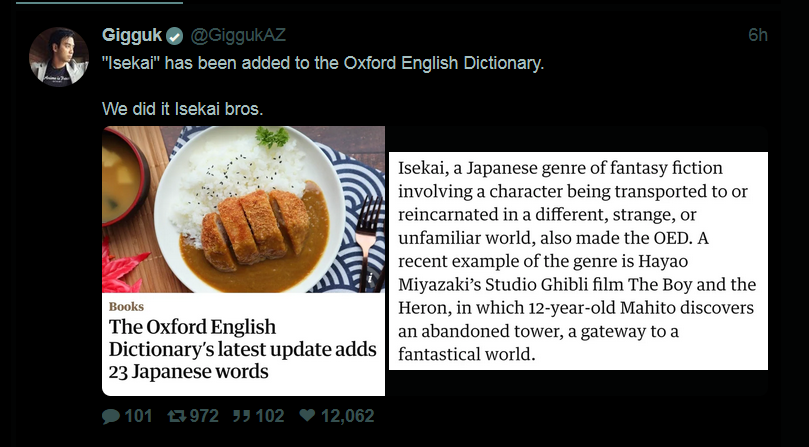Click the 6h timestamp
The width and height of the screenshot is (809, 447).
[757, 35]
